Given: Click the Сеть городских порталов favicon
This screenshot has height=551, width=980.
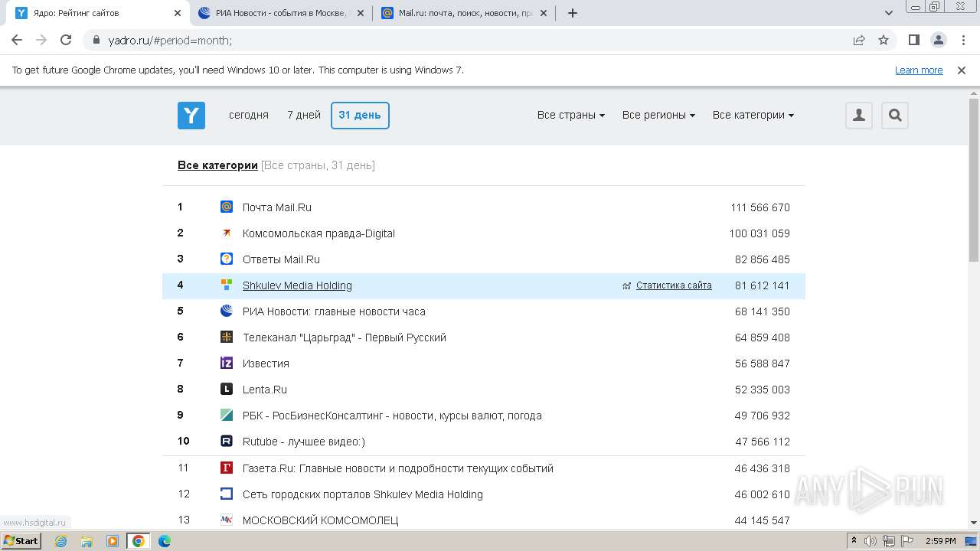Looking at the screenshot, I should tap(227, 494).
